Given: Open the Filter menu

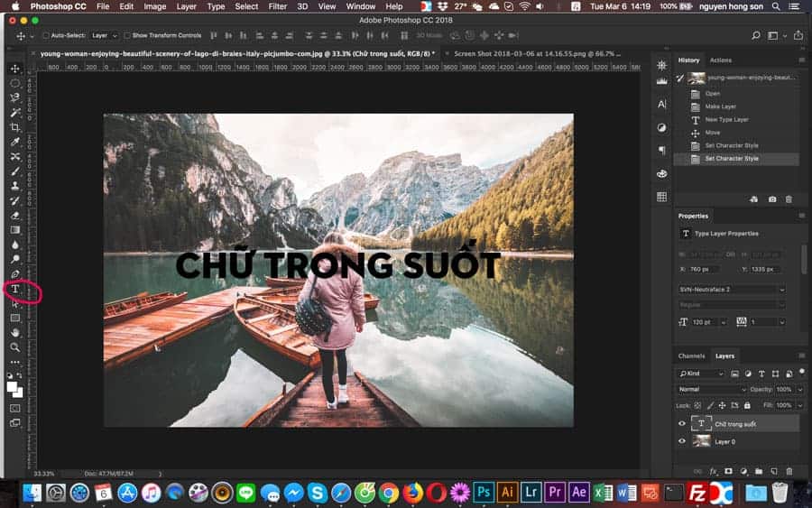Looking at the screenshot, I should click(x=277, y=6).
